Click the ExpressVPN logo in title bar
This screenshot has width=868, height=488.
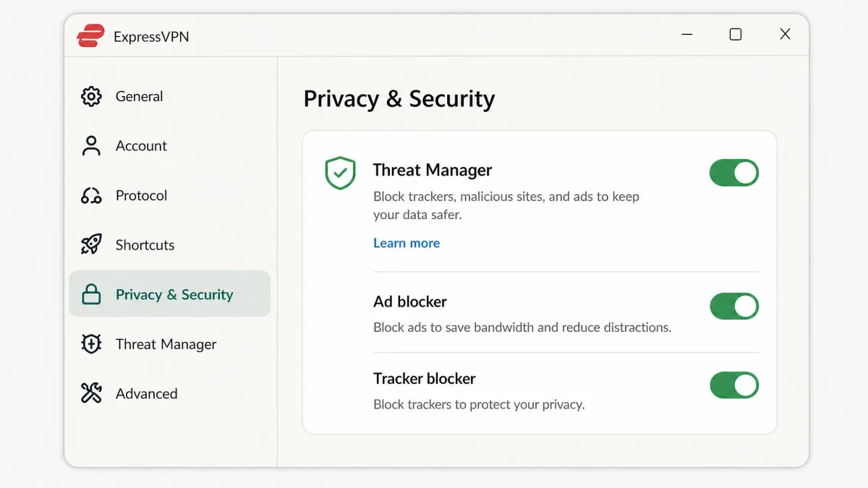pos(91,35)
